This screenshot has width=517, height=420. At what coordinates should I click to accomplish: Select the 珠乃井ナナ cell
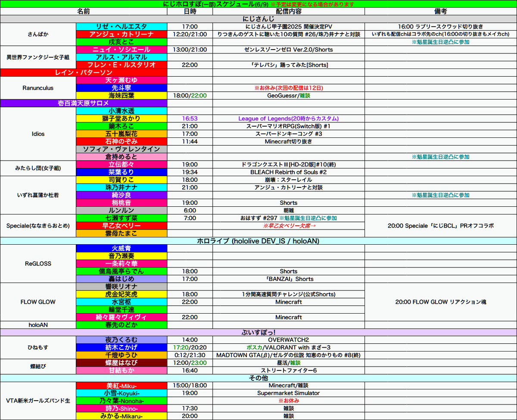pos(121,187)
